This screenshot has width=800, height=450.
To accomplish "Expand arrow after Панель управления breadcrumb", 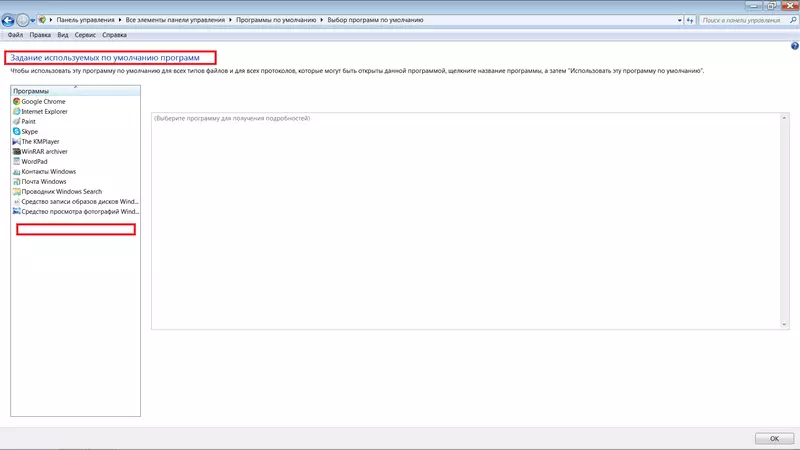I will (120, 20).
